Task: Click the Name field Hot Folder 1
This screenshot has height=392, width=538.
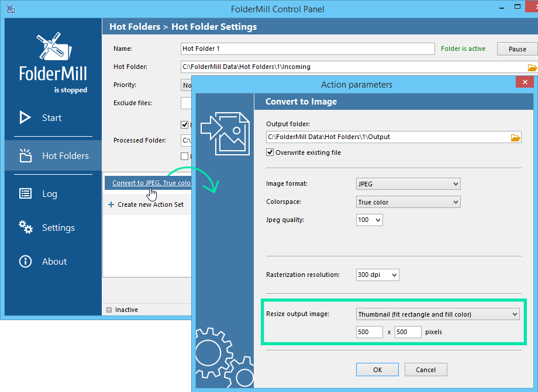Action: coord(308,48)
